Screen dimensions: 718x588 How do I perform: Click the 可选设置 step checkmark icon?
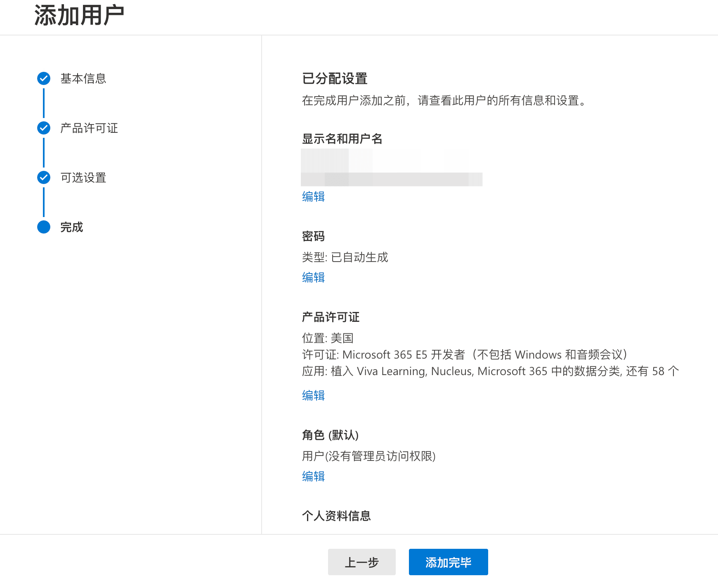(44, 177)
